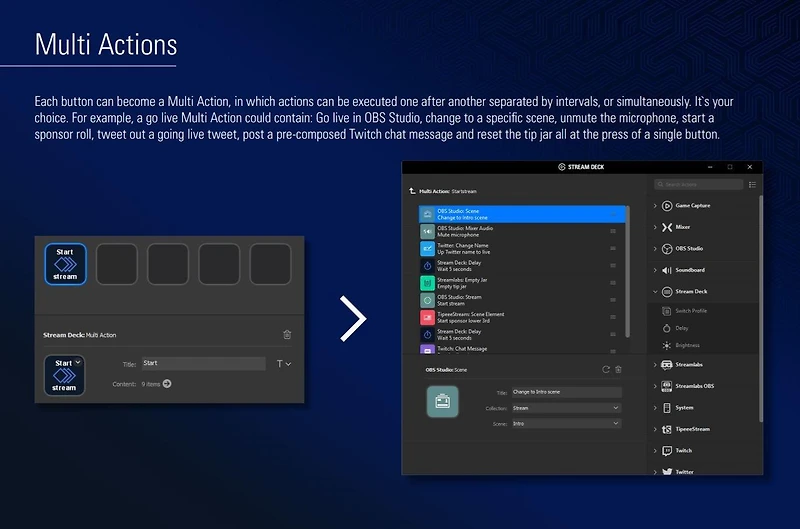Open the Scene dropdown showing Intro
This screenshot has width=800, height=529.
click(x=567, y=423)
